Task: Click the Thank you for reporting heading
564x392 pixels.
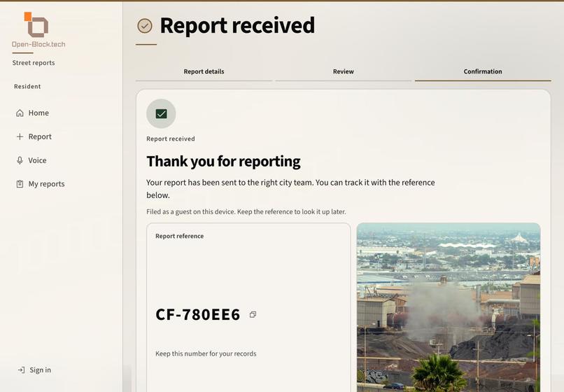Action: click(x=223, y=161)
